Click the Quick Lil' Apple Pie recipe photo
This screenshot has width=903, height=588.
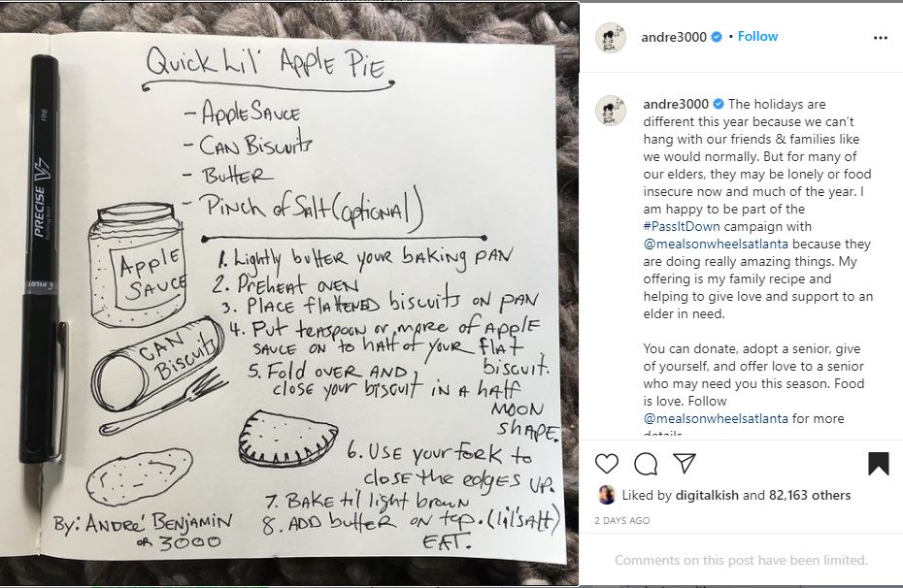pyautogui.click(x=289, y=295)
